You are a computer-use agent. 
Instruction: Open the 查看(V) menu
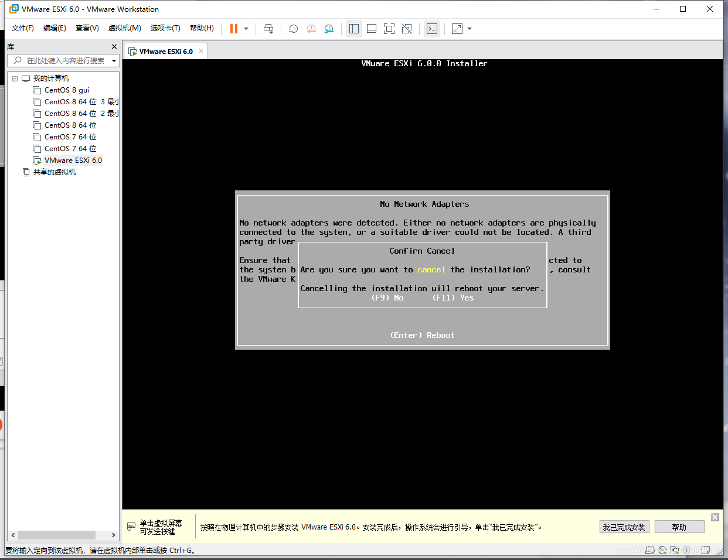coord(87,28)
